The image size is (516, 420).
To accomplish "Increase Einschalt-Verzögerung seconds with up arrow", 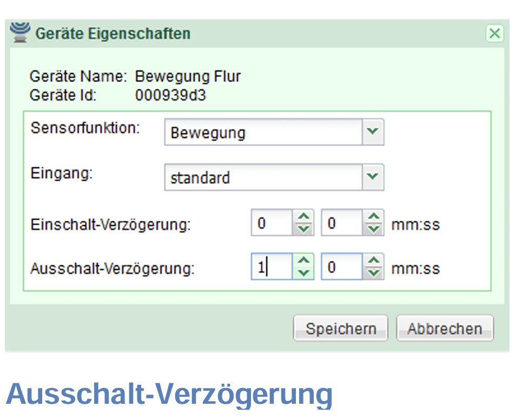I will tap(373, 217).
